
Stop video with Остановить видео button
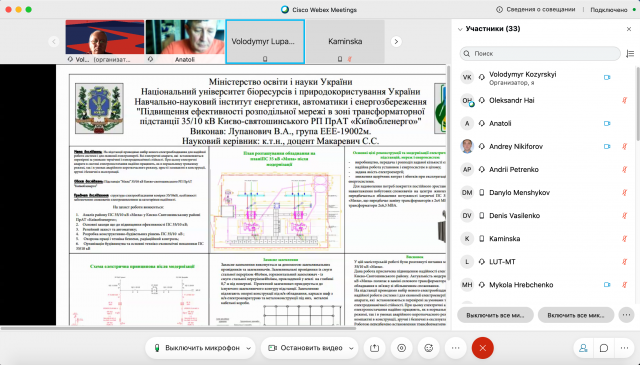(x=305, y=348)
